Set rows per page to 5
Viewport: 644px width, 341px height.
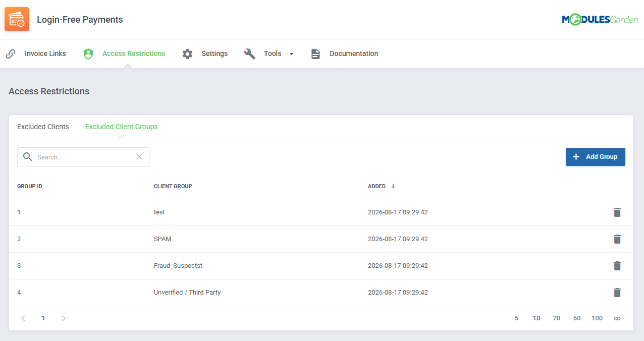coord(516,318)
